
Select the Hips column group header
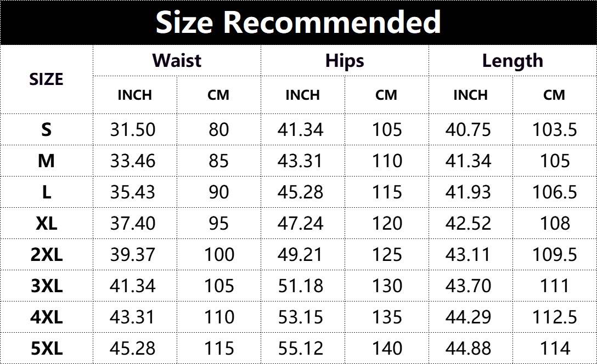coord(345,60)
